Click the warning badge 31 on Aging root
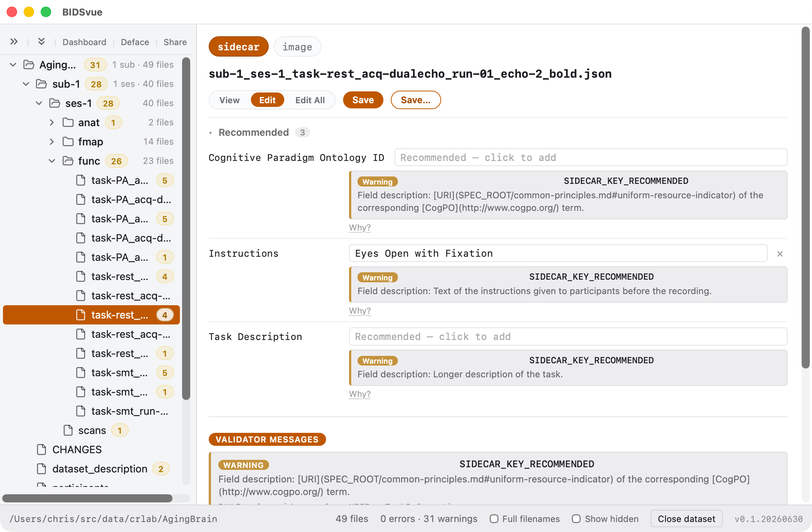 95,65
